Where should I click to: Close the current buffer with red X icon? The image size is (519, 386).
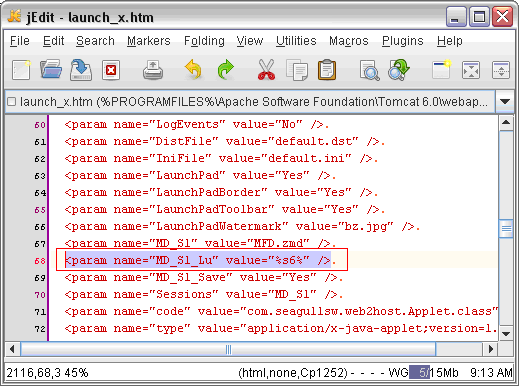coord(111,70)
